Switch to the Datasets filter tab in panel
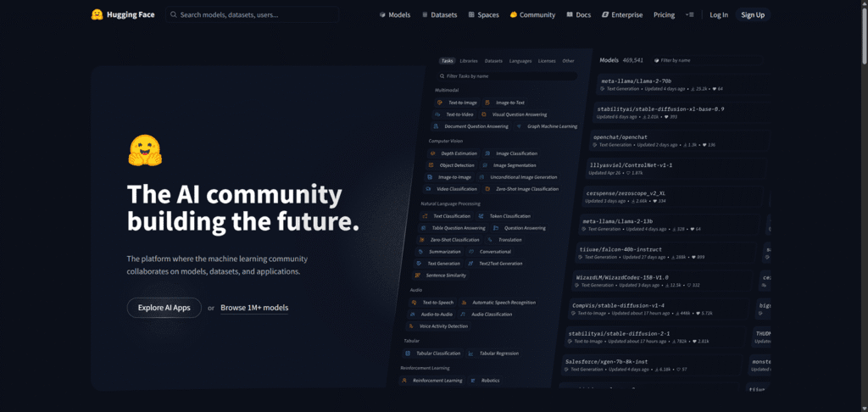 pyautogui.click(x=493, y=61)
